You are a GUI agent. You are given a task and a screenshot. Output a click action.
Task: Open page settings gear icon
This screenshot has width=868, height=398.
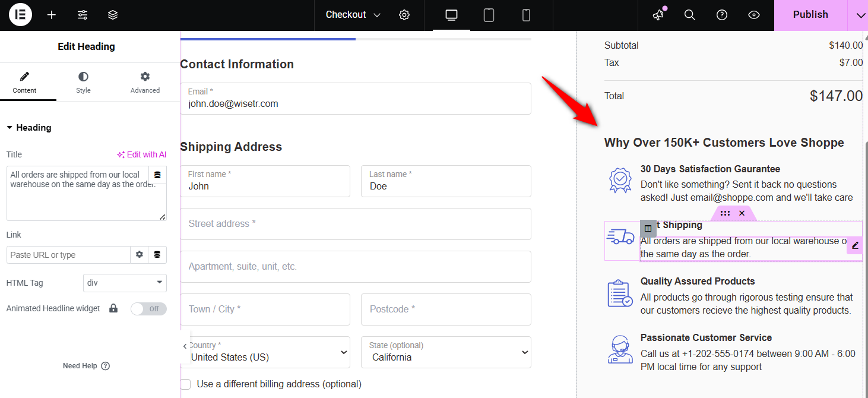(404, 15)
